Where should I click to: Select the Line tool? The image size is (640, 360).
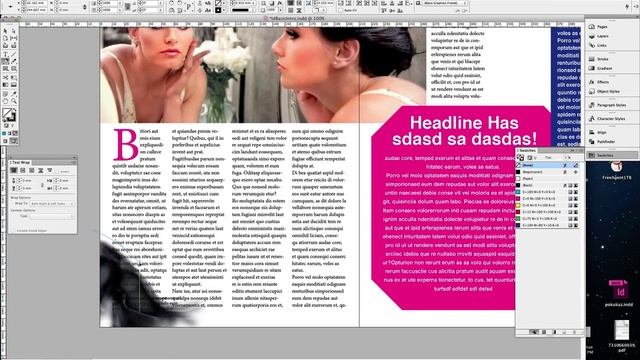tap(13, 54)
